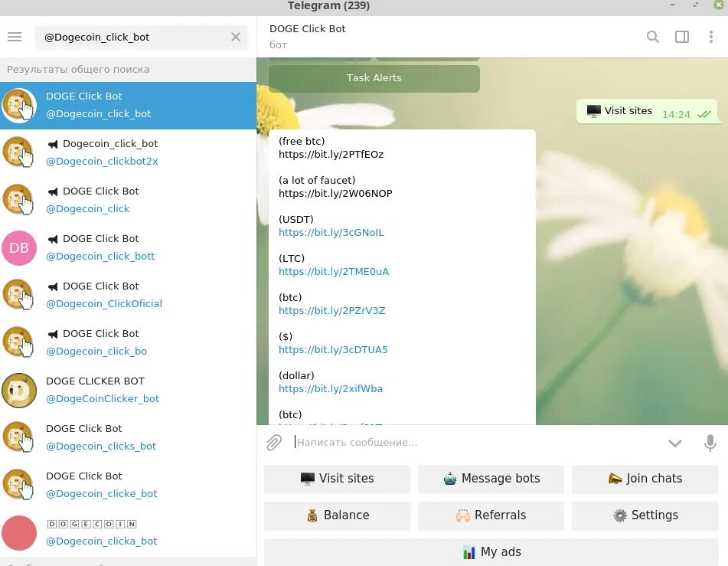Click the Referrals keyboard button
Image resolution: width=728 pixels, height=566 pixels.
coord(491,515)
